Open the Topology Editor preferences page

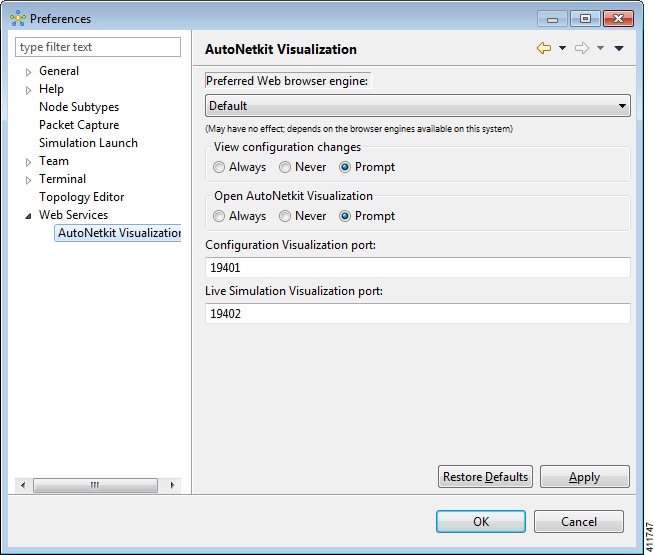pos(81,197)
